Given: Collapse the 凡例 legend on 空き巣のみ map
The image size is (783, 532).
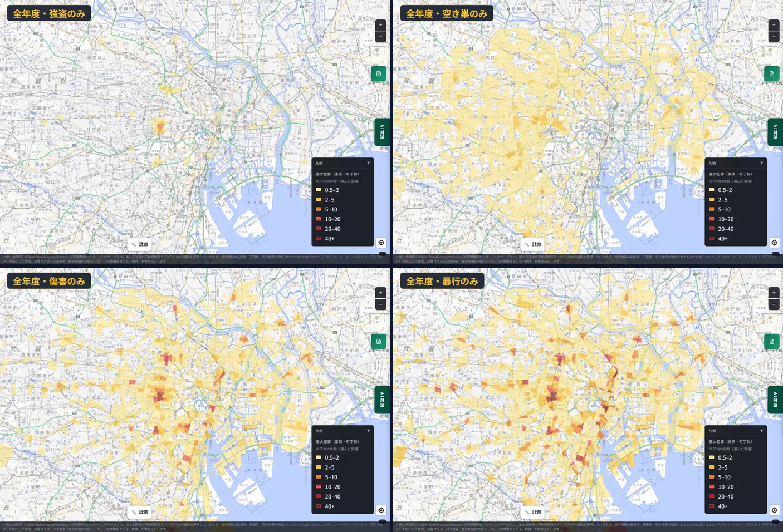Looking at the screenshot, I should click(x=761, y=163).
